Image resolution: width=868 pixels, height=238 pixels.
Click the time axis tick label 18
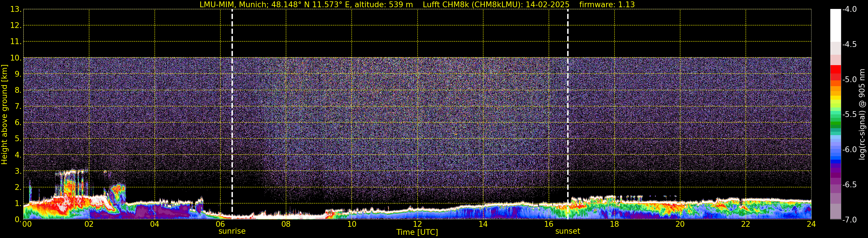click(x=615, y=224)
